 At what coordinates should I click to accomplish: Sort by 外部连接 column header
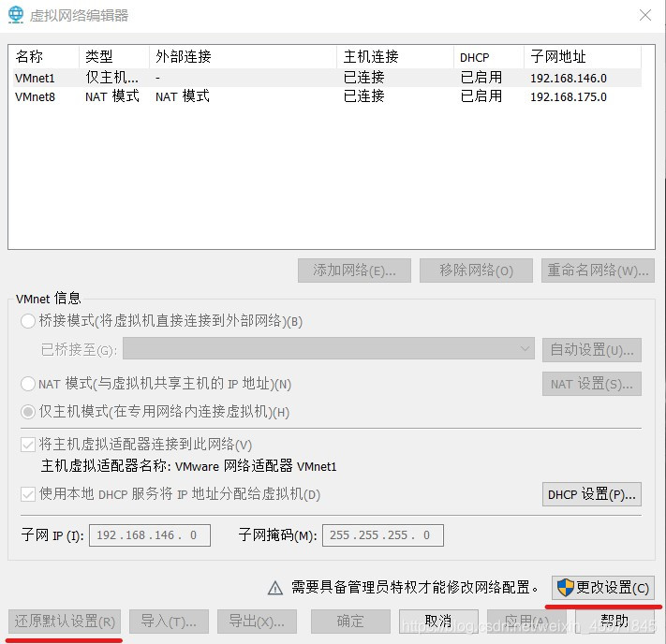pos(244,56)
